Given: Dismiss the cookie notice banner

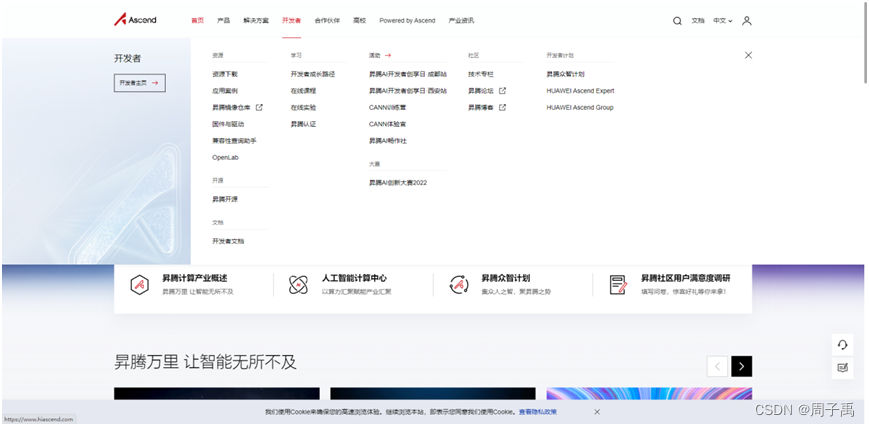Looking at the screenshot, I should (597, 412).
